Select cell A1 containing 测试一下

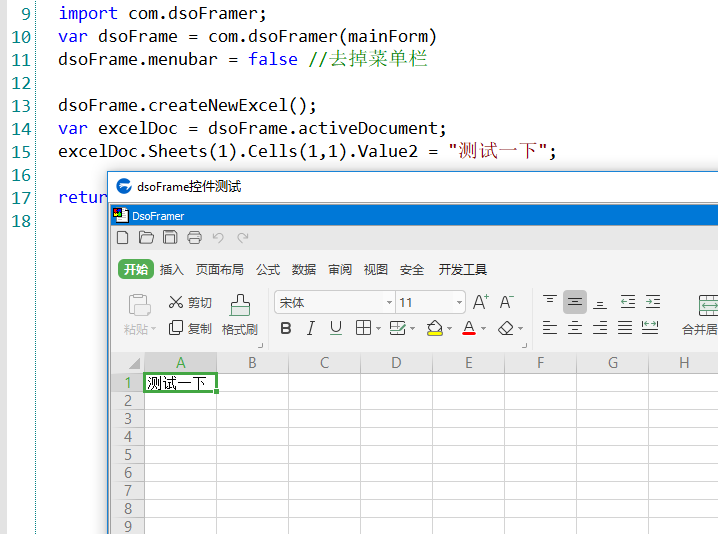click(180, 383)
